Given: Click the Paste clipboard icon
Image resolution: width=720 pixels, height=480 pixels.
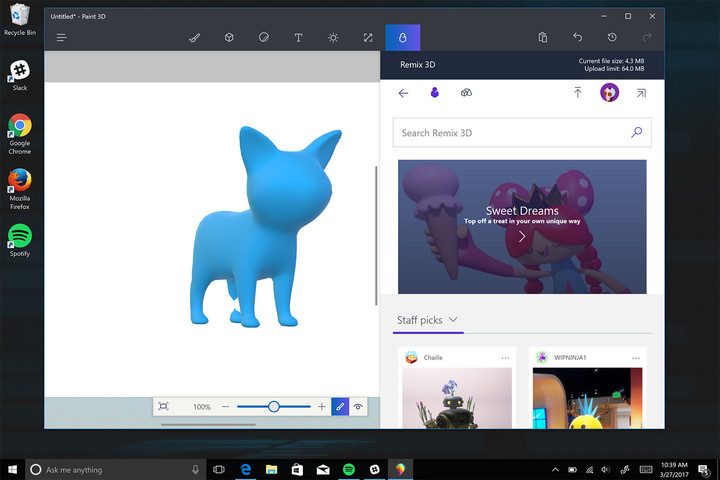Looking at the screenshot, I should (543, 37).
